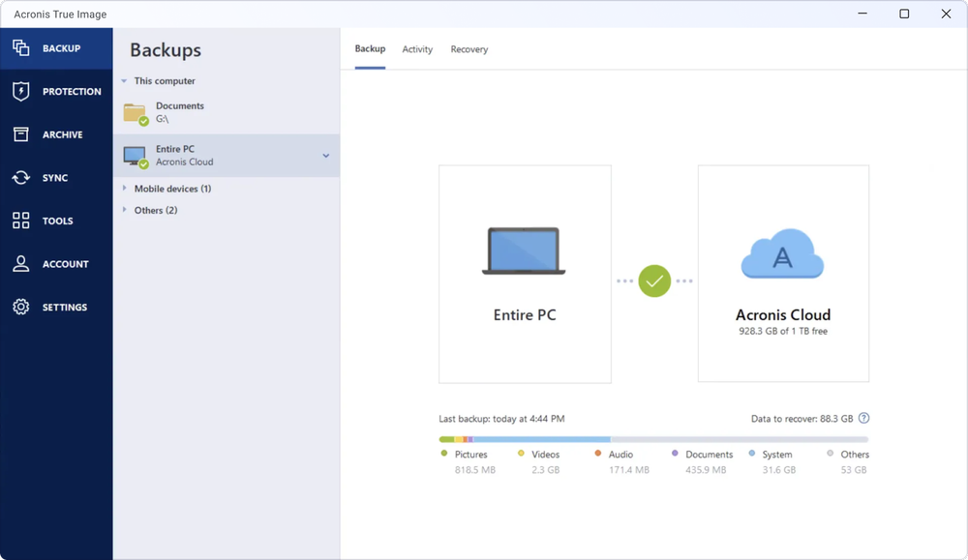Viewport: 968px width, 560px height.
Task: Open the Protection section
Action: pyautogui.click(x=19, y=91)
